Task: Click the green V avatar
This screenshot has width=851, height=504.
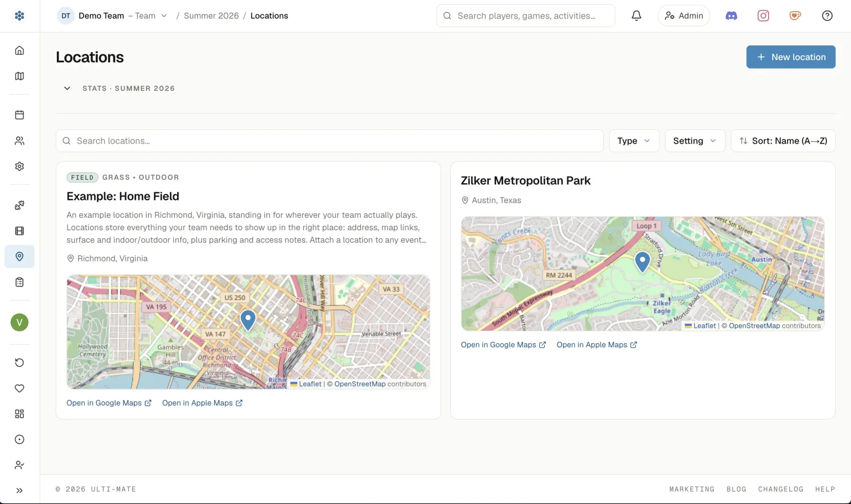Action: point(20,322)
